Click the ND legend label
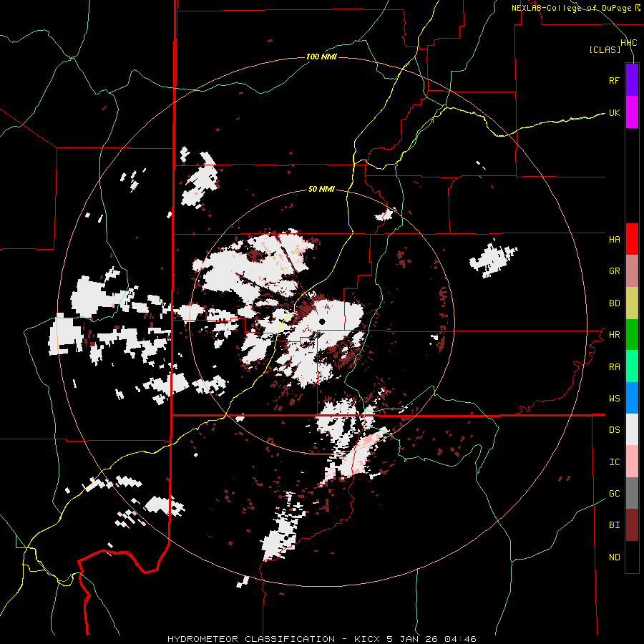 click(x=614, y=557)
